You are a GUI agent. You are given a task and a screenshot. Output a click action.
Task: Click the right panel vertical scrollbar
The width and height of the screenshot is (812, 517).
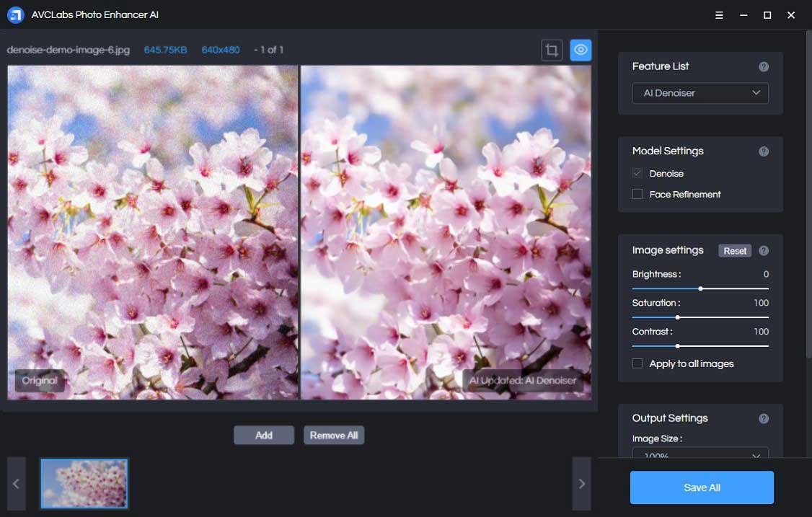tap(808, 194)
